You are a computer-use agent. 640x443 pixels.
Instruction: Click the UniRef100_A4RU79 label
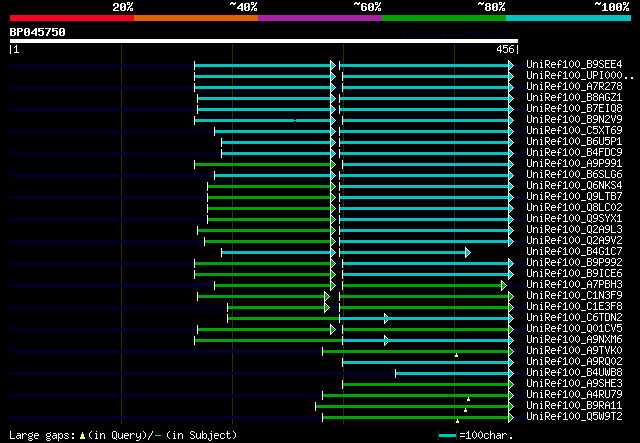[574, 395]
